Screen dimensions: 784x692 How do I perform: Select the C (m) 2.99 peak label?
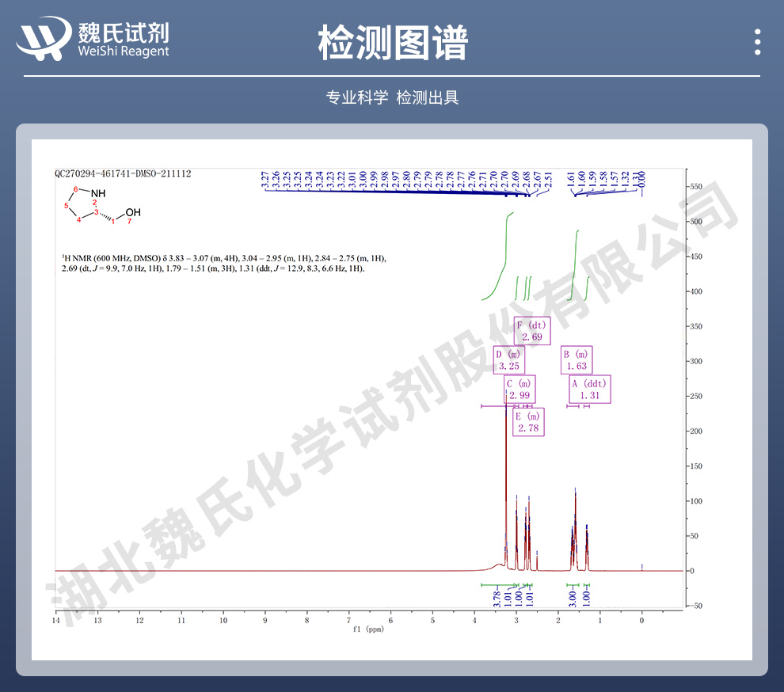click(x=519, y=390)
